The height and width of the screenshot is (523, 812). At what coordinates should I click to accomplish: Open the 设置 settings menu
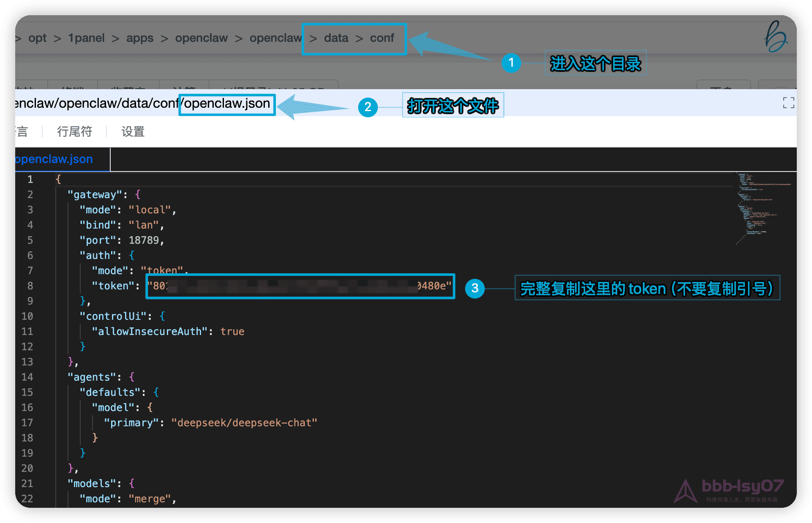click(x=132, y=131)
